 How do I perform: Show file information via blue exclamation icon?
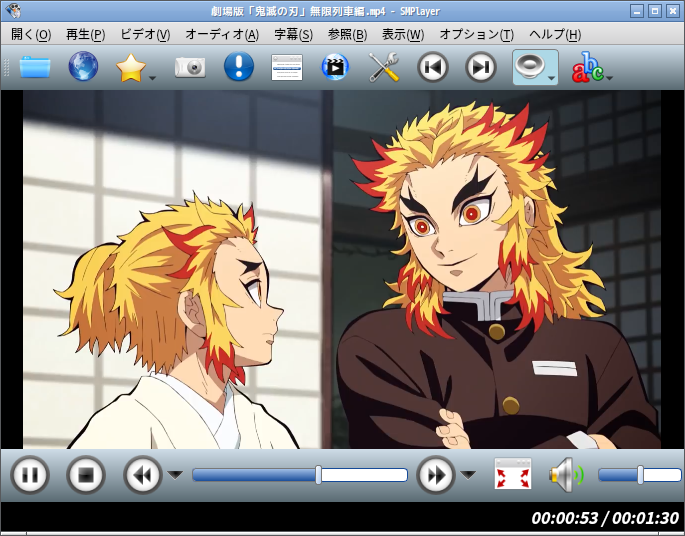tap(239, 66)
